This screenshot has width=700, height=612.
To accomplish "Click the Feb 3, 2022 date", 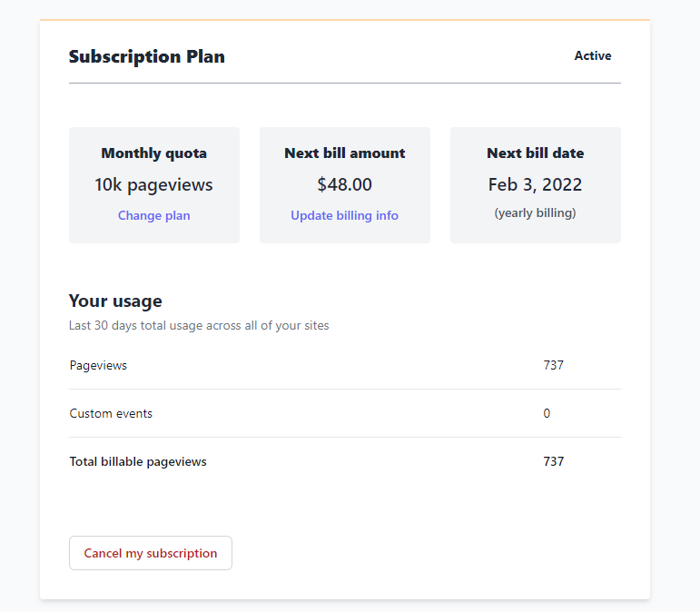I will [535, 184].
